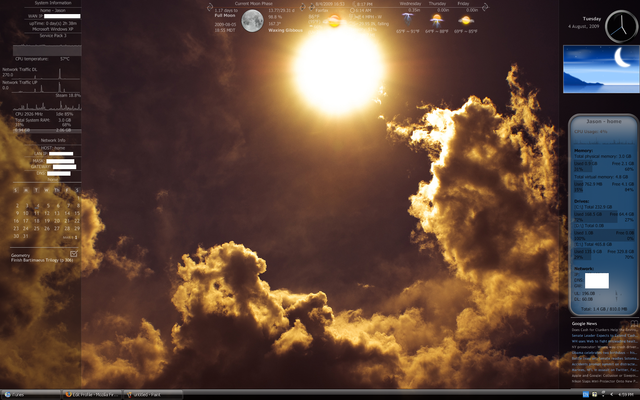Screen dimensions: 640x400
Task: Select day 15 in the calendar widget
Action: coord(77,213)
